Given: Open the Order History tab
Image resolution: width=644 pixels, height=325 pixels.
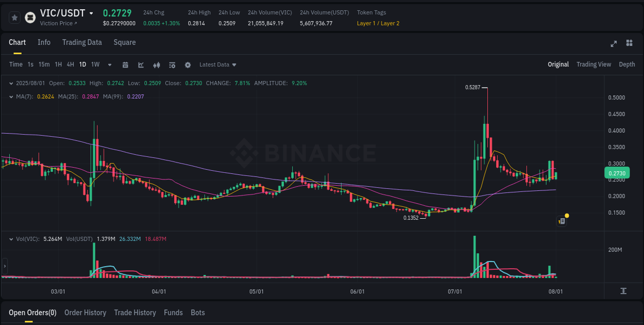Looking at the screenshot, I should (x=85, y=313).
